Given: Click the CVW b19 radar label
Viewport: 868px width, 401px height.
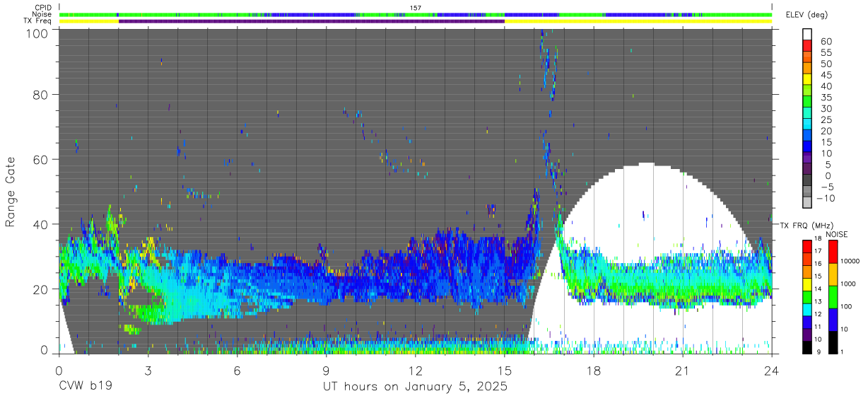Looking at the screenshot, I should [x=86, y=387].
